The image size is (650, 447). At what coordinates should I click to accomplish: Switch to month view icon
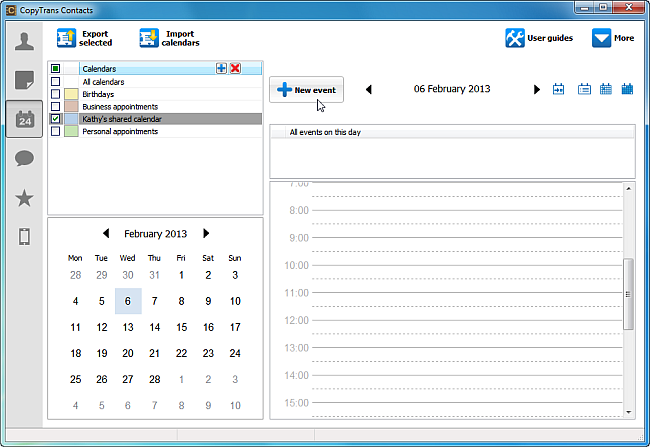coord(627,89)
